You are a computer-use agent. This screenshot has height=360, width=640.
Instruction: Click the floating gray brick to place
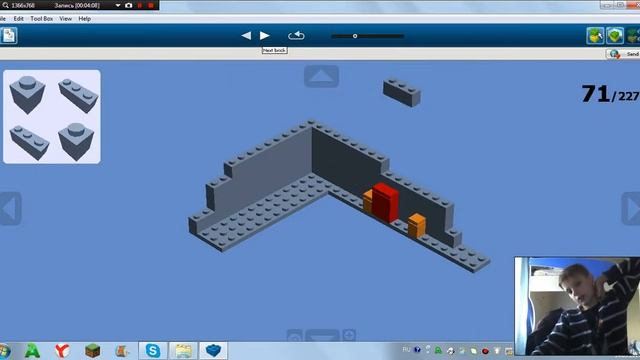pos(402,93)
